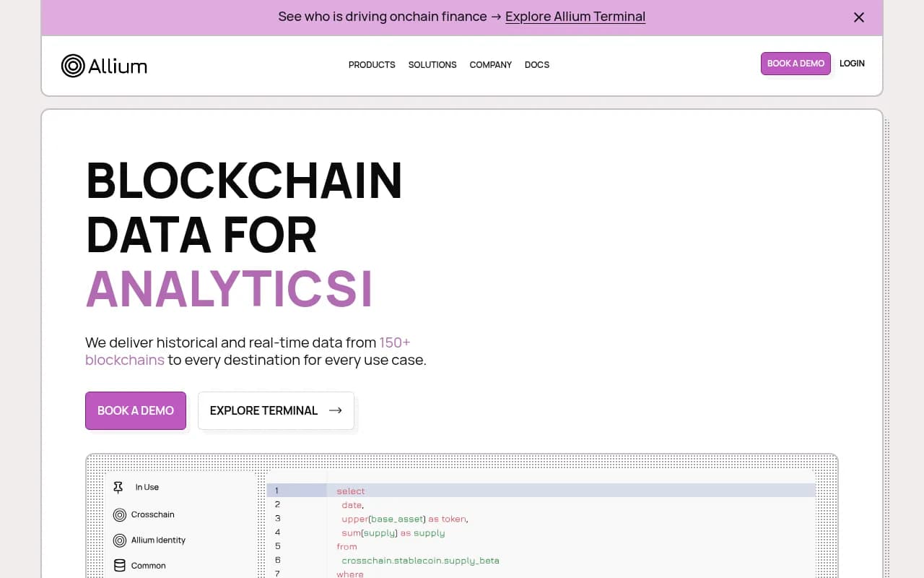Open the Company menu
The image size is (924, 578).
tap(491, 65)
